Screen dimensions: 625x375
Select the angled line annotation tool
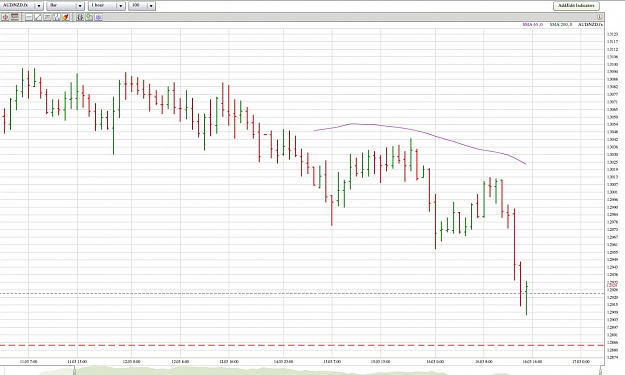pos(47,17)
